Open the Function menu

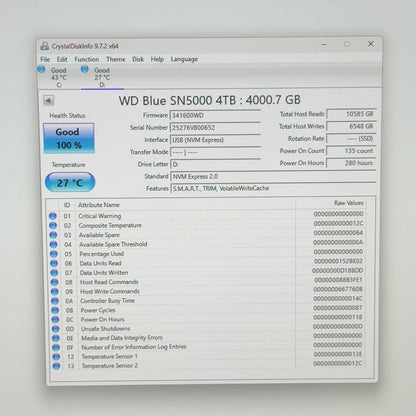pos(87,59)
